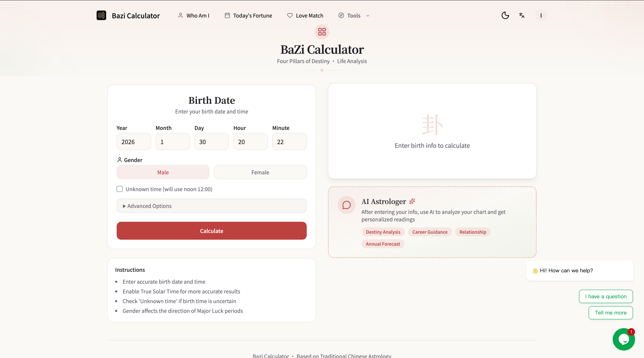Image resolution: width=644 pixels, height=358 pixels.
Task: Check the Unknown time checkbox
Action: point(119,189)
